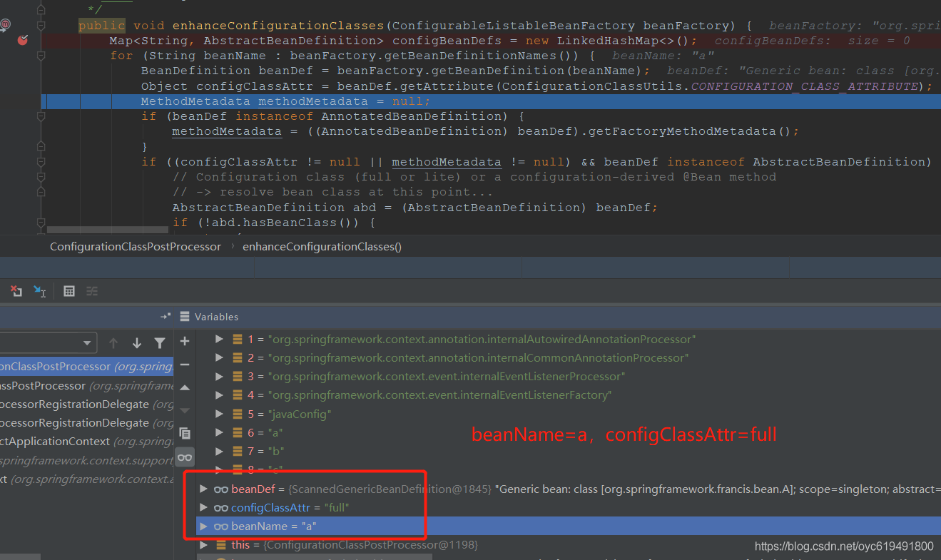Expand variable 2 internalCommonAnnotationProcessor
This screenshot has height=560, width=941.
pyautogui.click(x=219, y=357)
